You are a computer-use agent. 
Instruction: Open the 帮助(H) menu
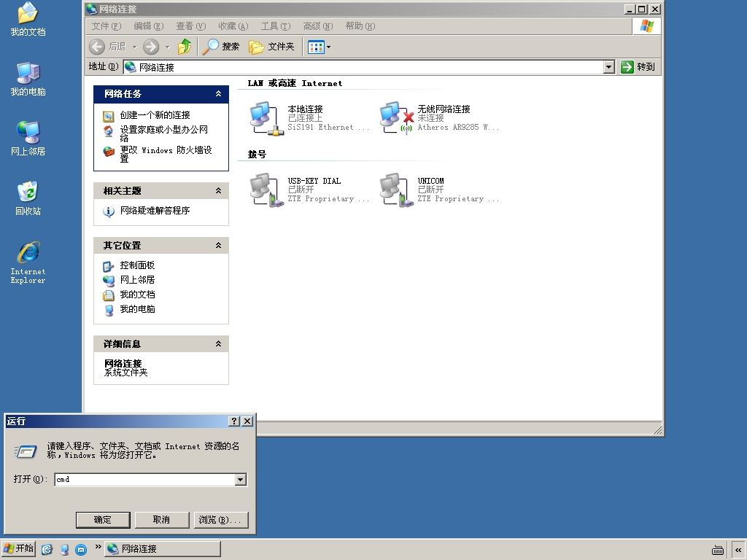[360, 26]
